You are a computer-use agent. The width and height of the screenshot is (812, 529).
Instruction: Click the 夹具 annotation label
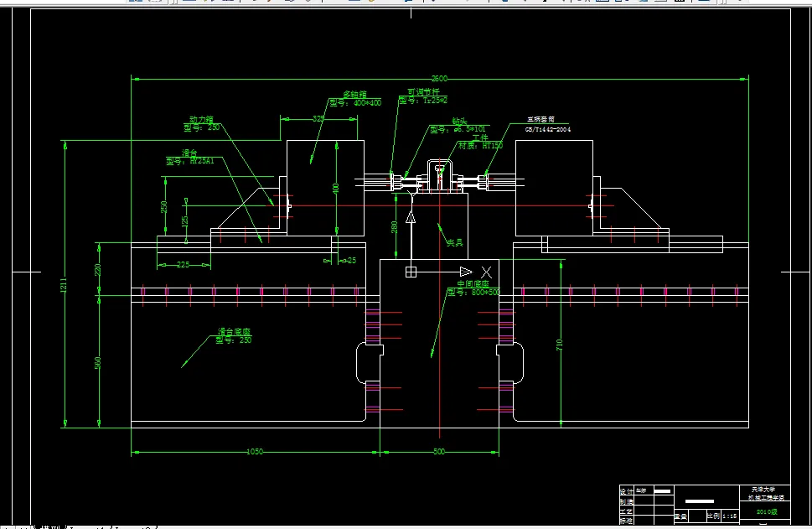tap(455, 242)
